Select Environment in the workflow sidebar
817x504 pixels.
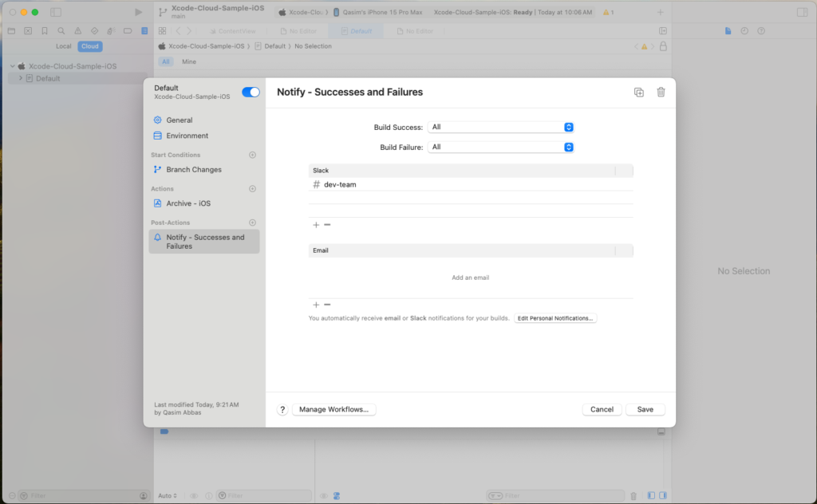pos(203,136)
